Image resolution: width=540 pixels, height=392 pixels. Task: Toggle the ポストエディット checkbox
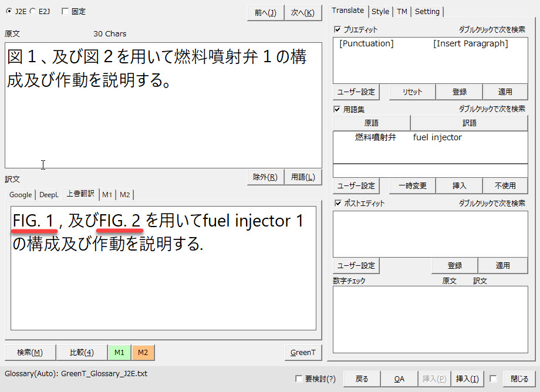tap(338, 203)
